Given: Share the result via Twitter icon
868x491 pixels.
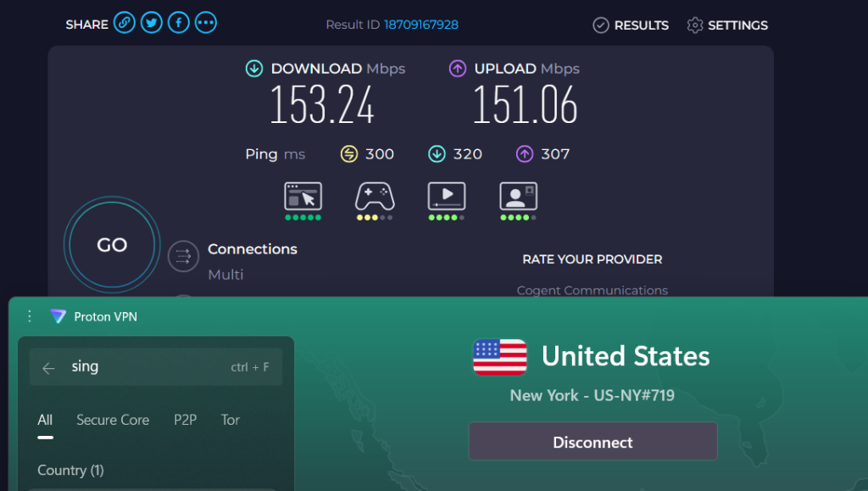Looking at the screenshot, I should click(151, 22).
